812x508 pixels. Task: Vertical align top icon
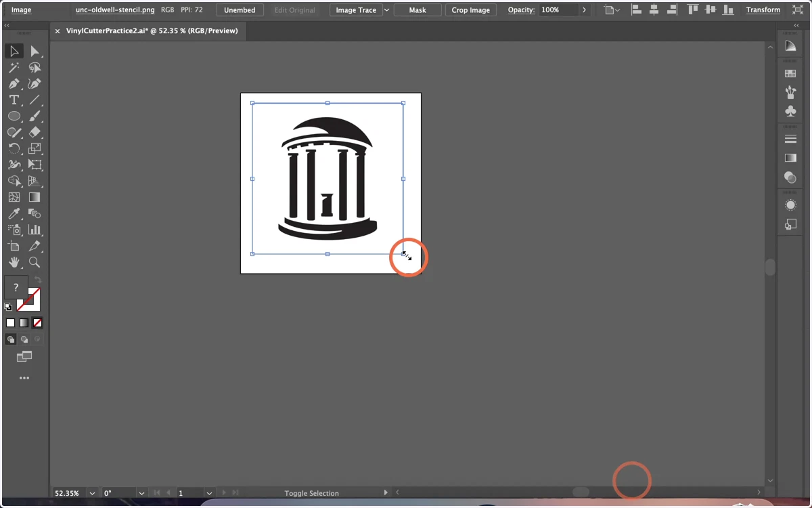click(692, 10)
